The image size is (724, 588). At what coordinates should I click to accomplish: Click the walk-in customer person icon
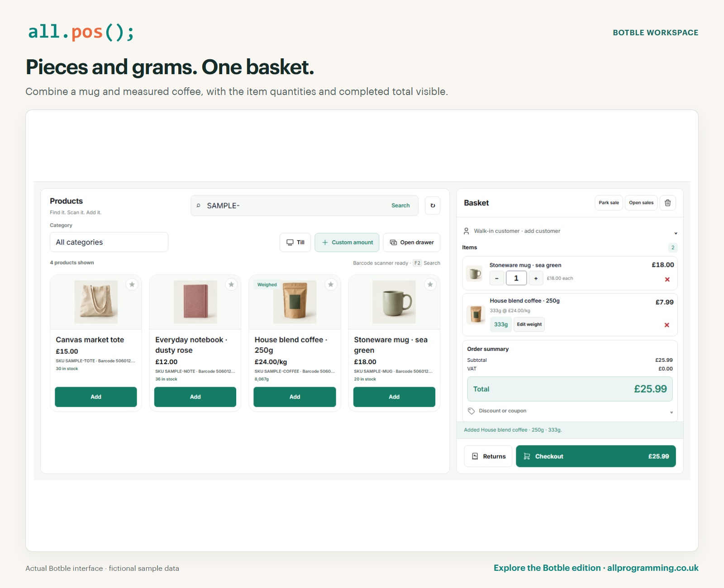click(x=467, y=231)
